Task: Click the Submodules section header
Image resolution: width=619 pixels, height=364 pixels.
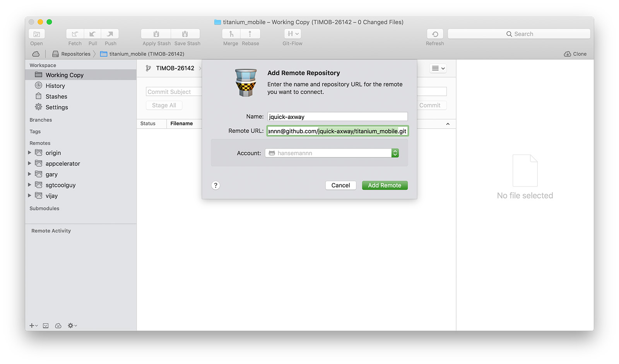Action: (x=44, y=209)
